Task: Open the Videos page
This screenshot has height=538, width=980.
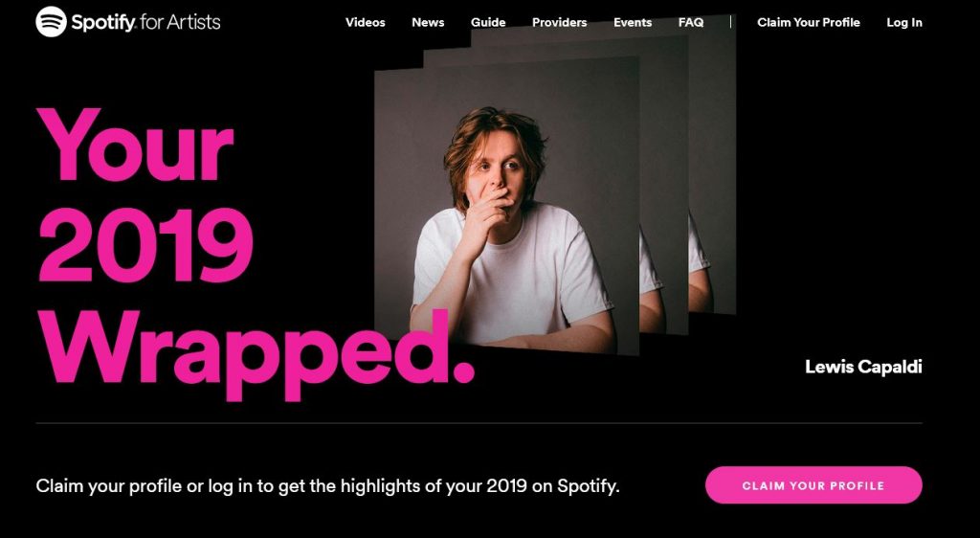Action: pos(365,22)
